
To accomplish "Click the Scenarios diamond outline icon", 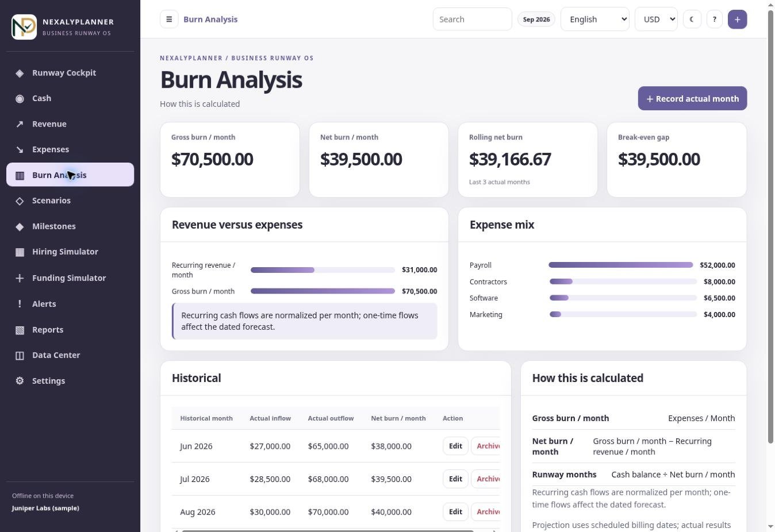I will (x=20, y=201).
